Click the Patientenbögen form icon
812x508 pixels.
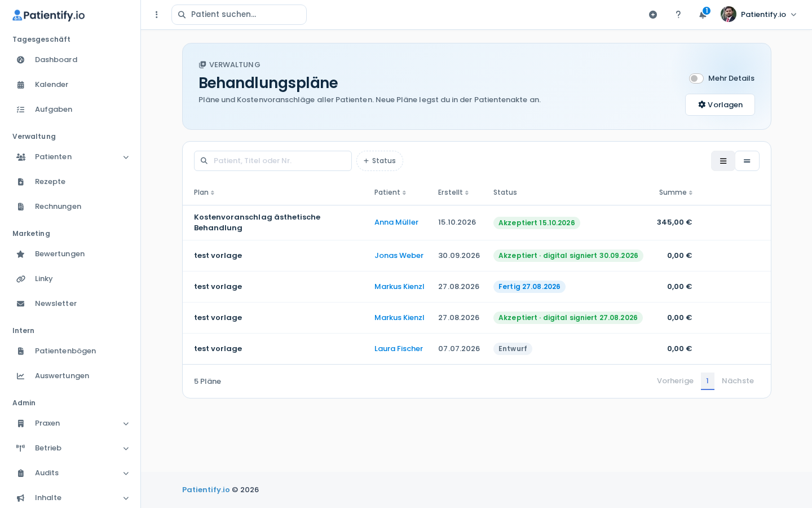tap(21, 351)
